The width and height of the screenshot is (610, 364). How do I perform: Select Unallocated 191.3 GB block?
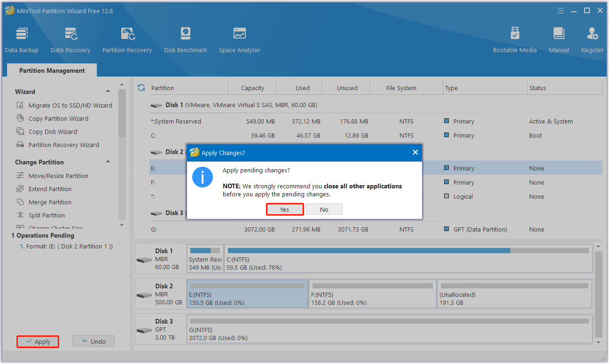[515, 294]
